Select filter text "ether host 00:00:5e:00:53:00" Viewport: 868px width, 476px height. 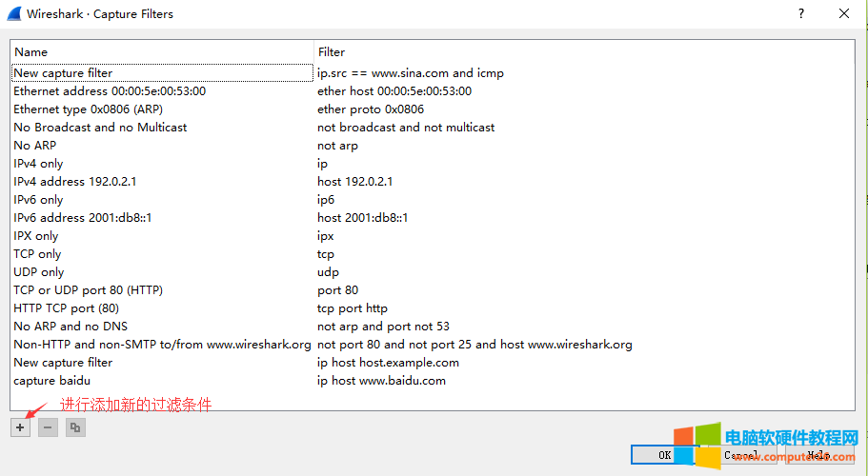[394, 91]
